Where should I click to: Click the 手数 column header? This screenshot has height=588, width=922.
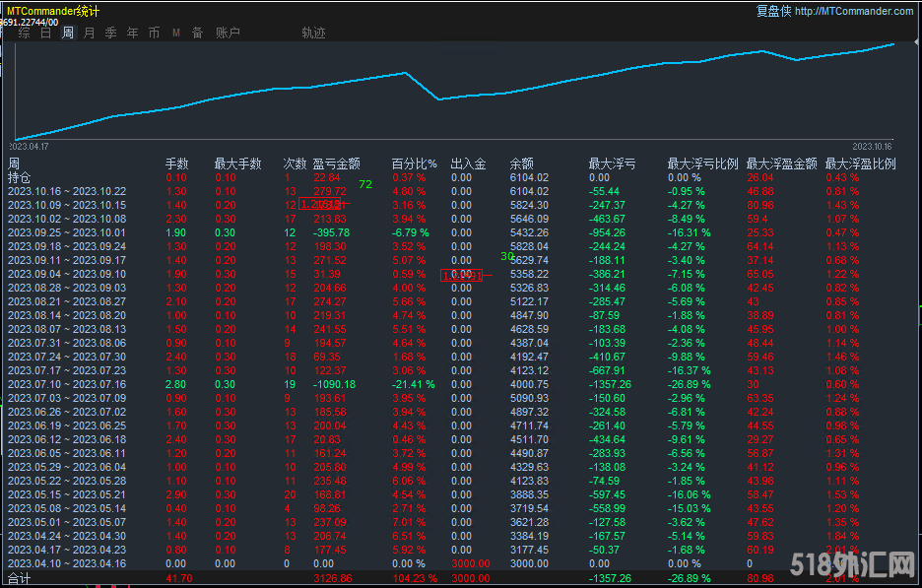click(x=176, y=163)
